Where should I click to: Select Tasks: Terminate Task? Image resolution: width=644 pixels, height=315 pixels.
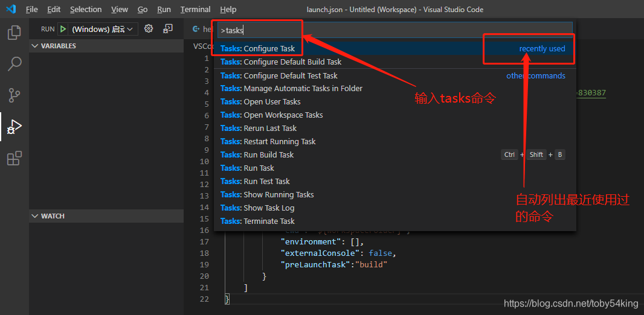pyautogui.click(x=394, y=221)
